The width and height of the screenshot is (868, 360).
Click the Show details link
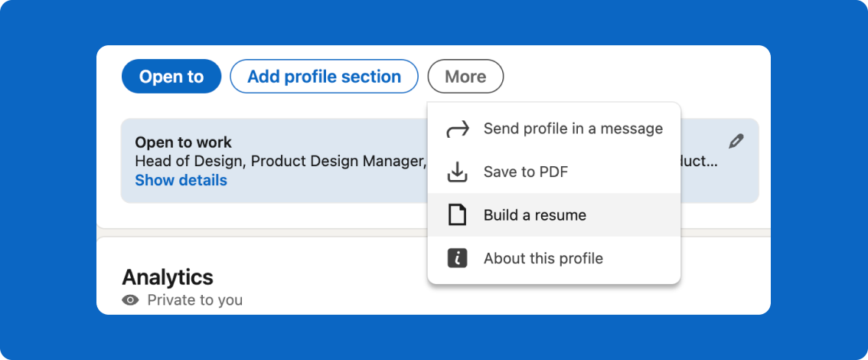(181, 181)
